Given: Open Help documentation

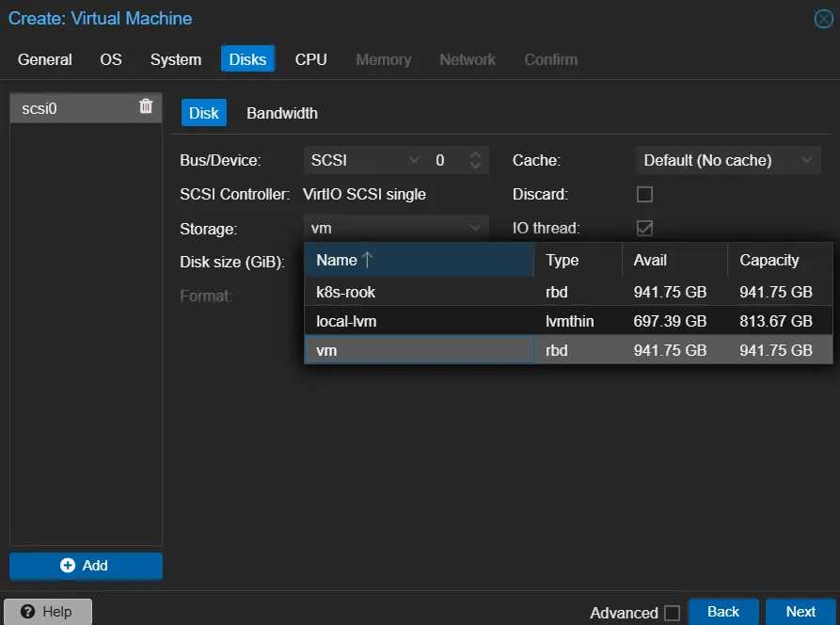Looking at the screenshot, I should click(48, 612).
